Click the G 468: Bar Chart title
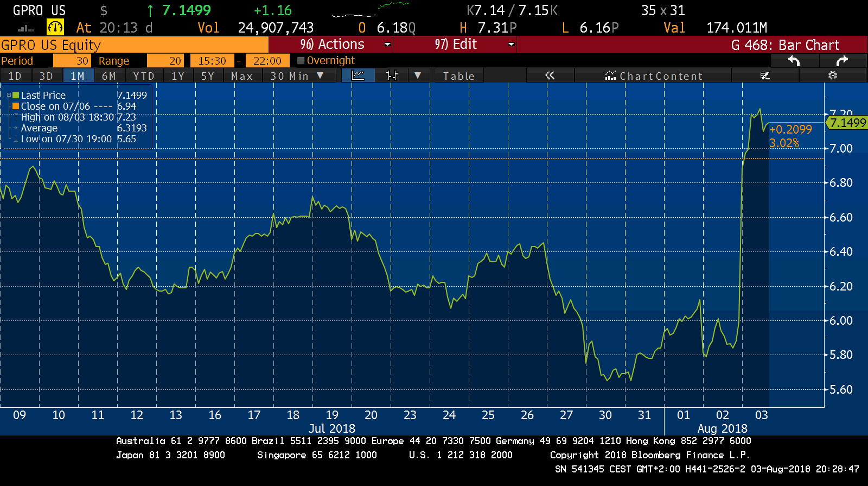Viewport: 868px width, 486px height. click(x=785, y=45)
